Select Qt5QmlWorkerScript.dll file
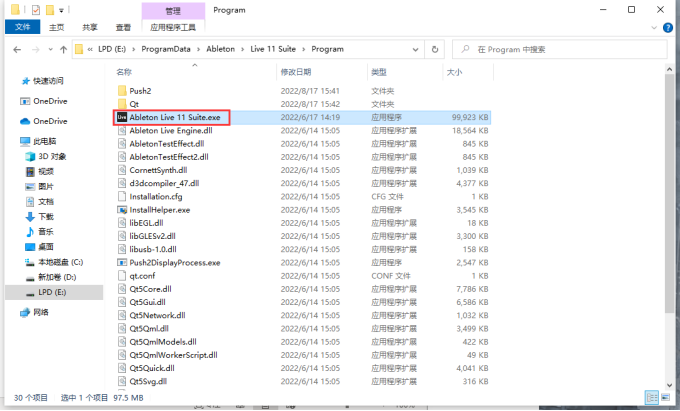 pos(173,355)
